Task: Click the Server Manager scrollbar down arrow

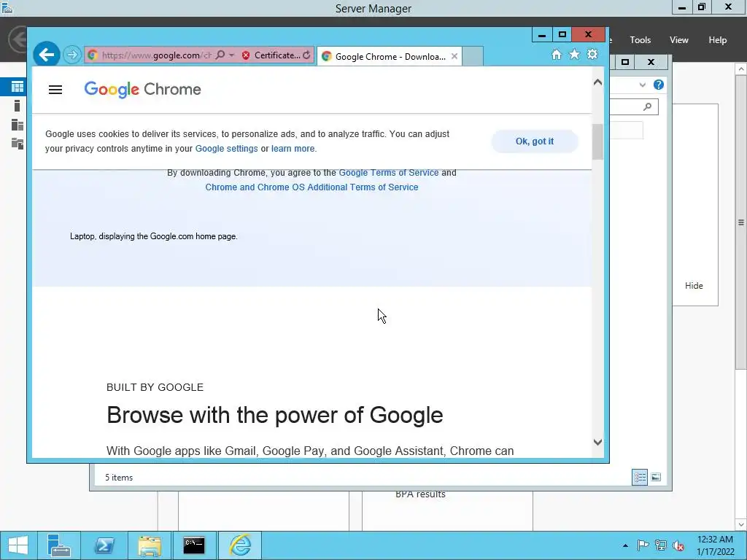Action: click(x=741, y=524)
